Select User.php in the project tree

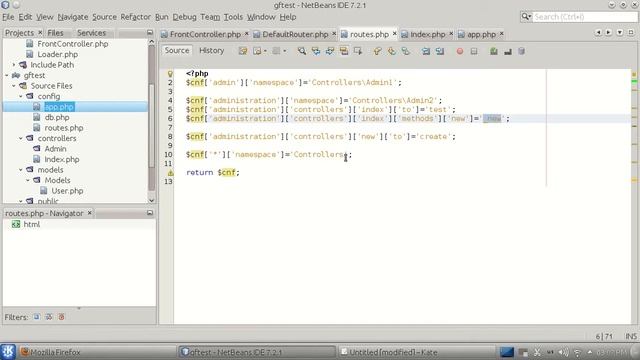(67, 191)
